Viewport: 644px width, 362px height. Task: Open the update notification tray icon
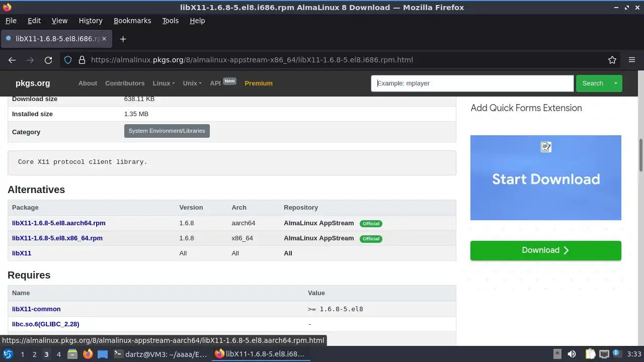616,354
